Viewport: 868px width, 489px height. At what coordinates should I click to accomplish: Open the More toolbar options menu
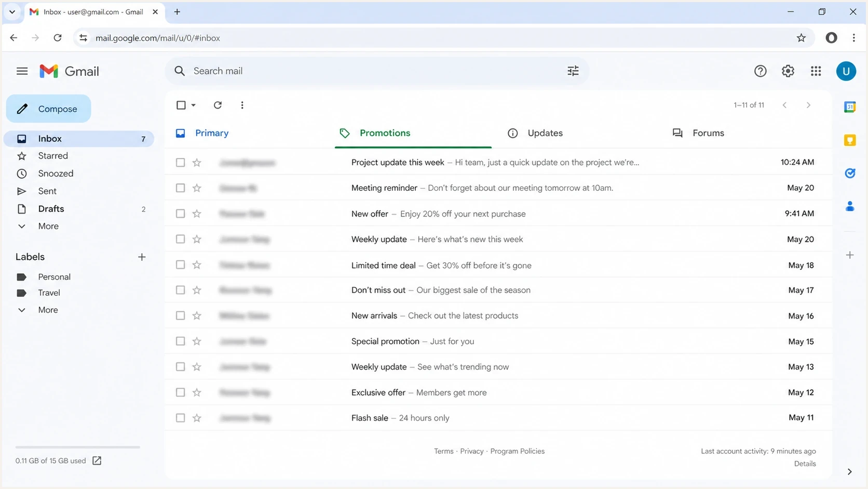point(242,105)
